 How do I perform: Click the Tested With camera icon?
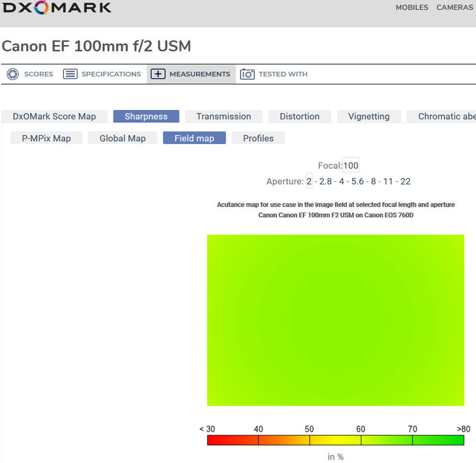(247, 74)
